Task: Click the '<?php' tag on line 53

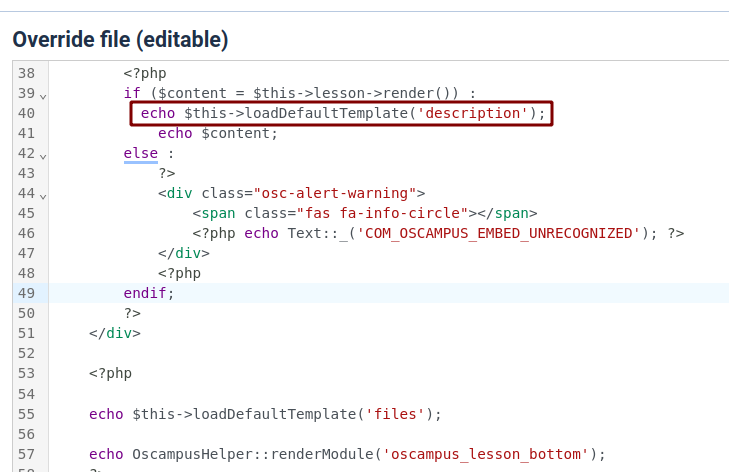Action: coord(110,373)
